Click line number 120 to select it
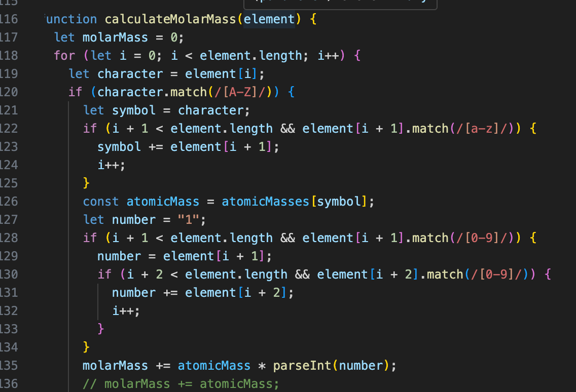 click(10, 92)
